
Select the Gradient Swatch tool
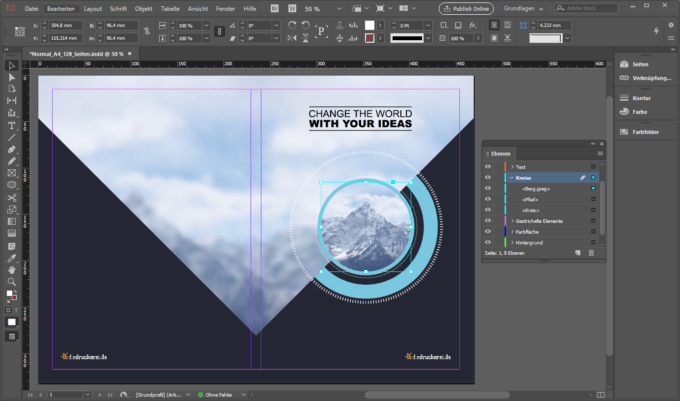click(x=12, y=222)
